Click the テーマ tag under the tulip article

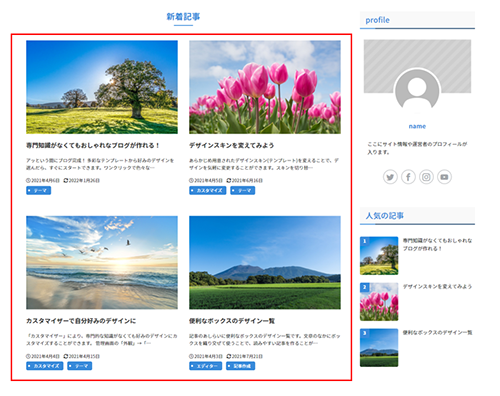(243, 190)
